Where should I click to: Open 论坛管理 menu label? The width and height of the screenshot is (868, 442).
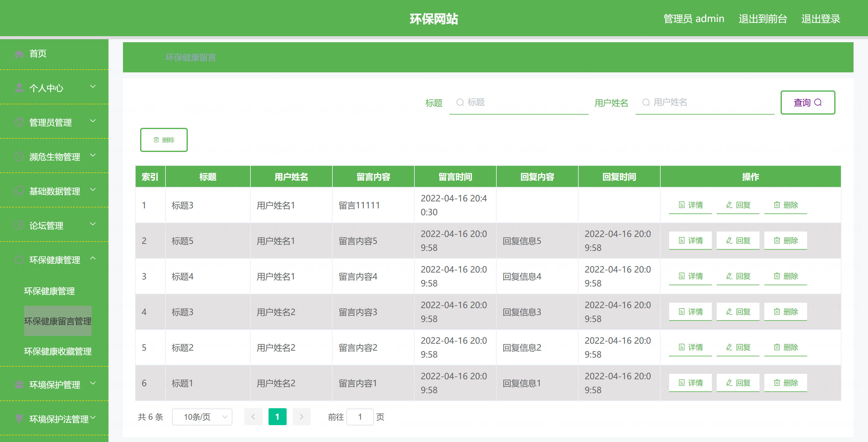click(46, 226)
